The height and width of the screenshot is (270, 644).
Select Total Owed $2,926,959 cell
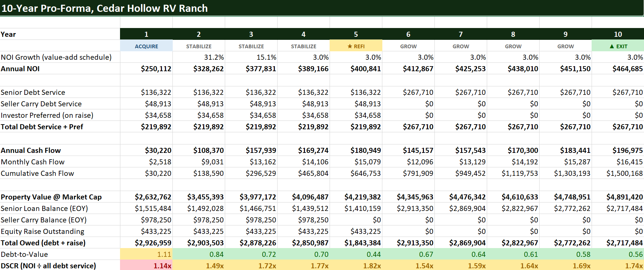pos(146,243)
